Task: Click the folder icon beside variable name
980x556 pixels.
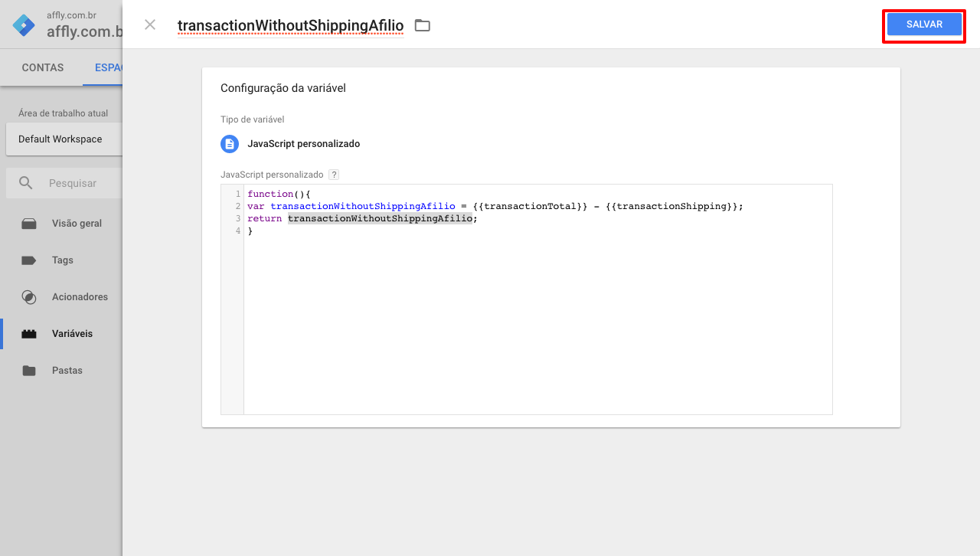Action: point(422,25)
